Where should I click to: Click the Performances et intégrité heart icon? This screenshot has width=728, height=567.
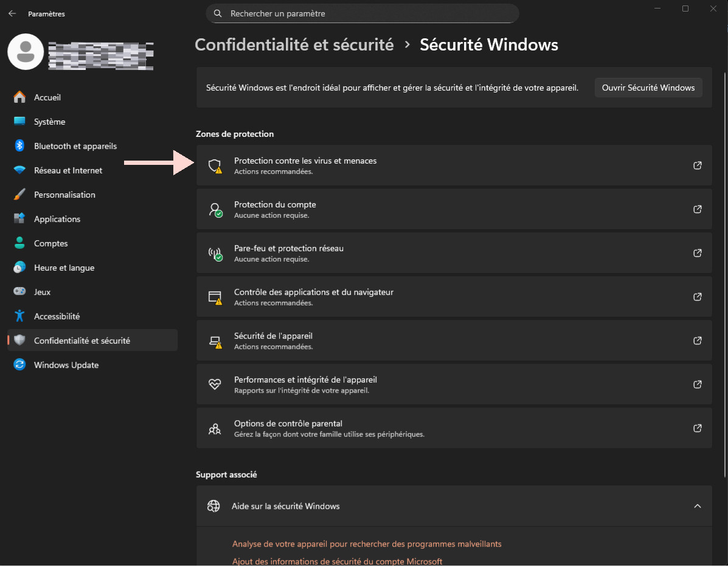tap(215, 384)
